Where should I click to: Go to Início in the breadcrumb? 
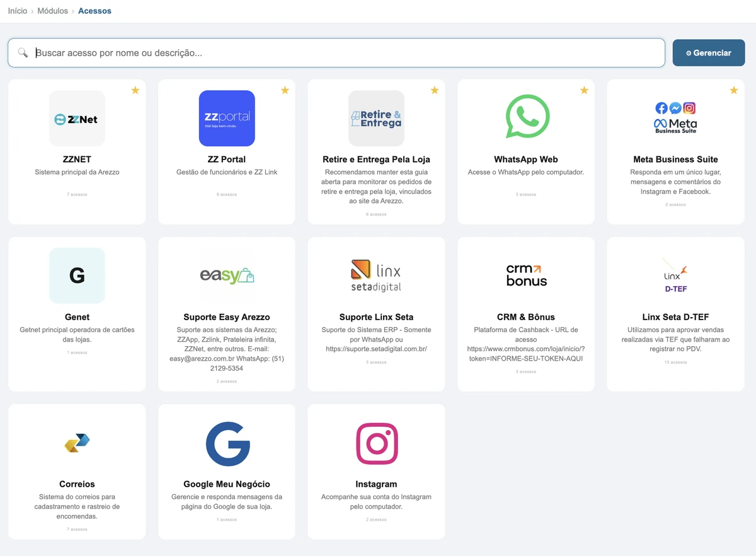point(18,11)
